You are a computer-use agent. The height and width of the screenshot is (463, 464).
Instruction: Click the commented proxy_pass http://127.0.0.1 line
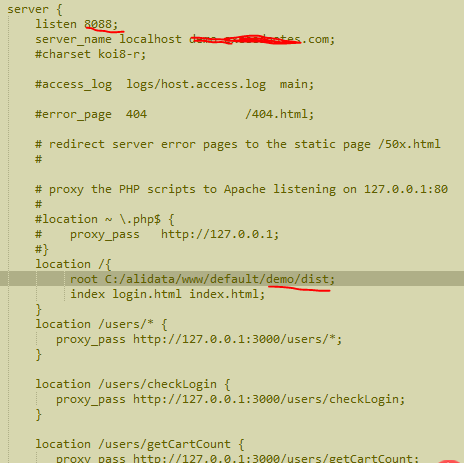pos(157,234)
